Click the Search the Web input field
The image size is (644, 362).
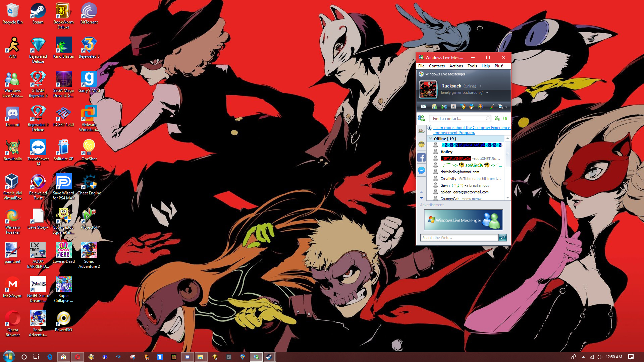(x=459, y=238)
